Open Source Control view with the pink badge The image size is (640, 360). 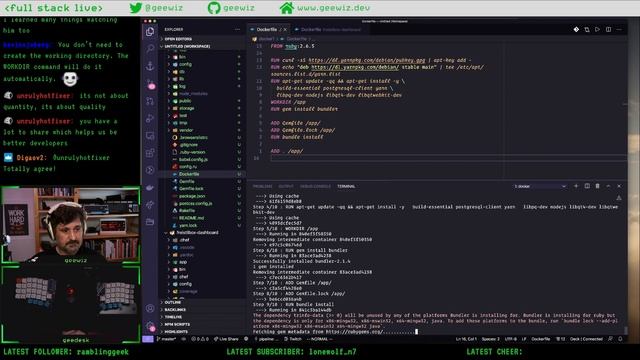151,84
